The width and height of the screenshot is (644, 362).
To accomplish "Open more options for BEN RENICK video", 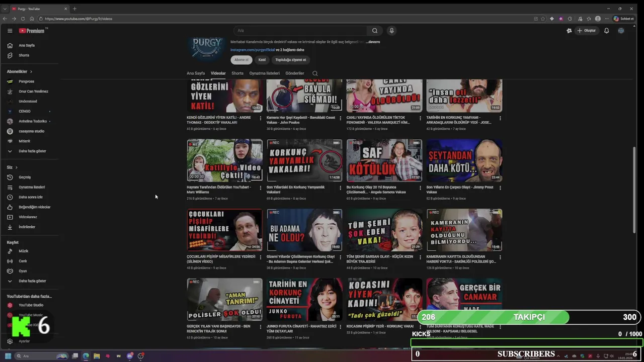I will [261, 327].
